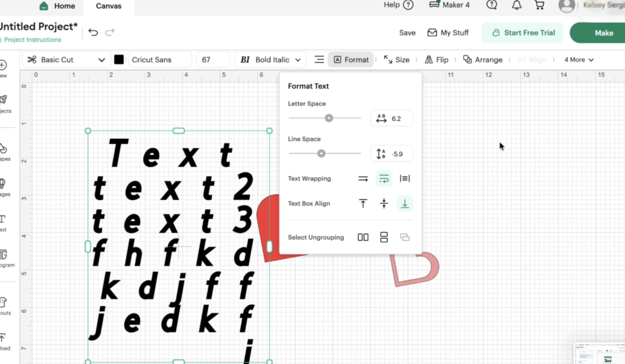Click Start Free Trial button
Screen dimensions: 625x364
click(522, 33)
